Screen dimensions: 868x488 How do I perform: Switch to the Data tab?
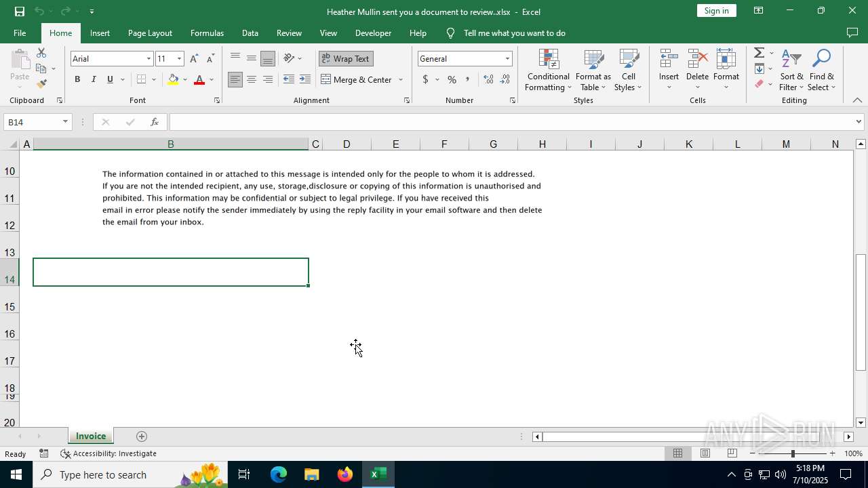coord(250,33)
